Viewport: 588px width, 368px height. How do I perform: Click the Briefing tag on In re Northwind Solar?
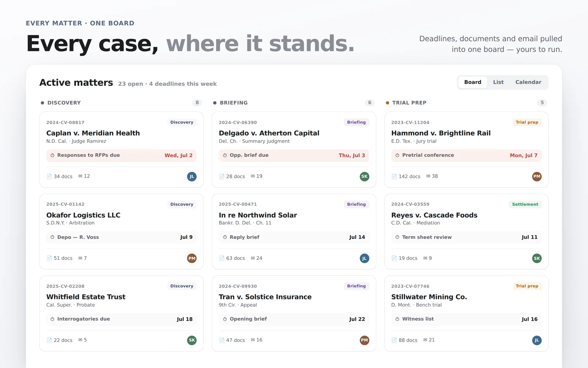tap(356, 204)
